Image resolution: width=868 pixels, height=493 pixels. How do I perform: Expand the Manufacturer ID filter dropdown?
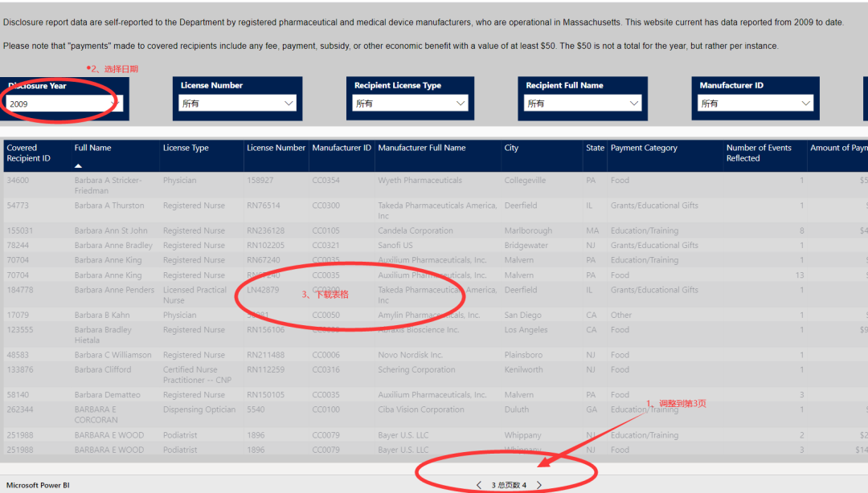click(x=755, y=103)
